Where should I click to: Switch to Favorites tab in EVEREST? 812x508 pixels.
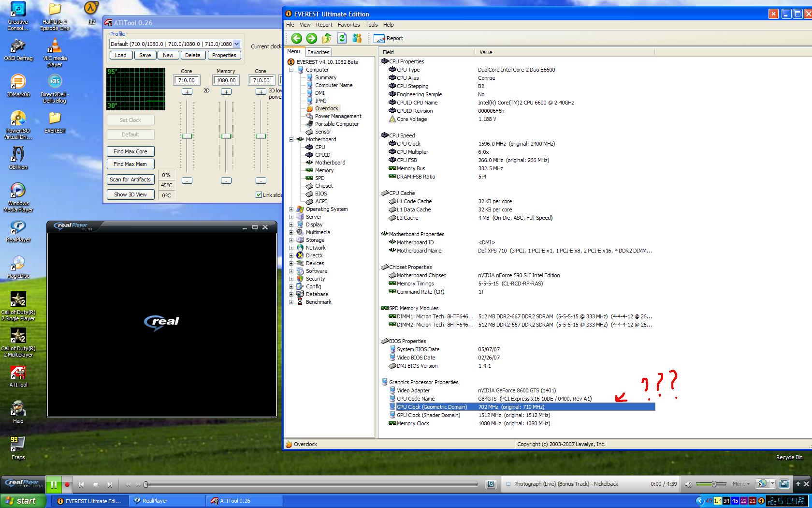click(x=319, y=52)
